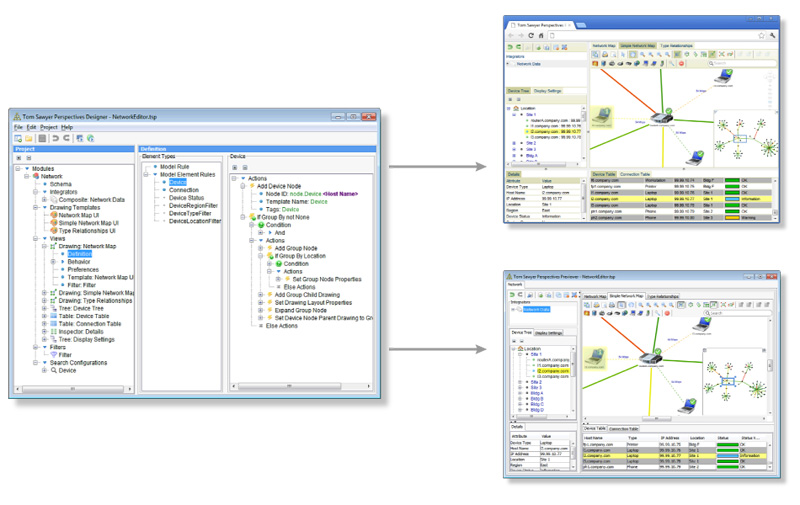Open Connection Table tab in browser window

(x=635, y=174)
